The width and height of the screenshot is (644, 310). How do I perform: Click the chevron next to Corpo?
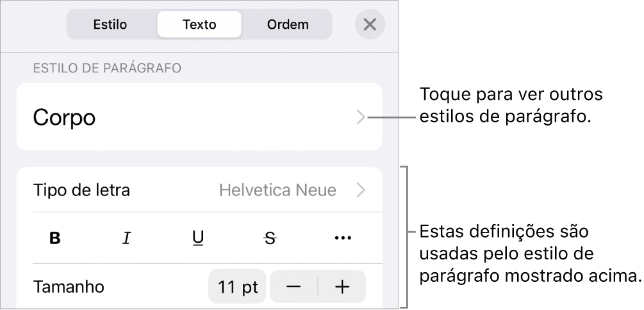361,117
